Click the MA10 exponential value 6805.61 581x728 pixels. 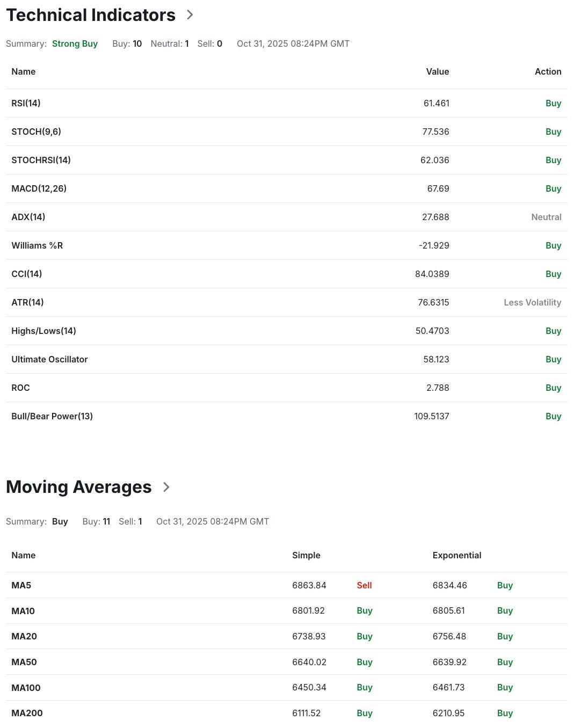coord(449,610)
